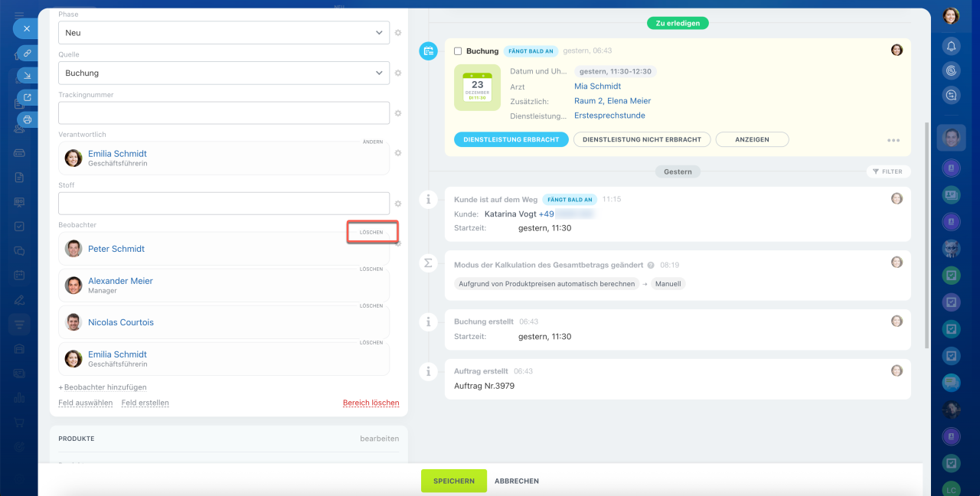The image size is (980, 496).
Task: Click the info icon beside Auftrag erstellt
Action: [428, 371]
